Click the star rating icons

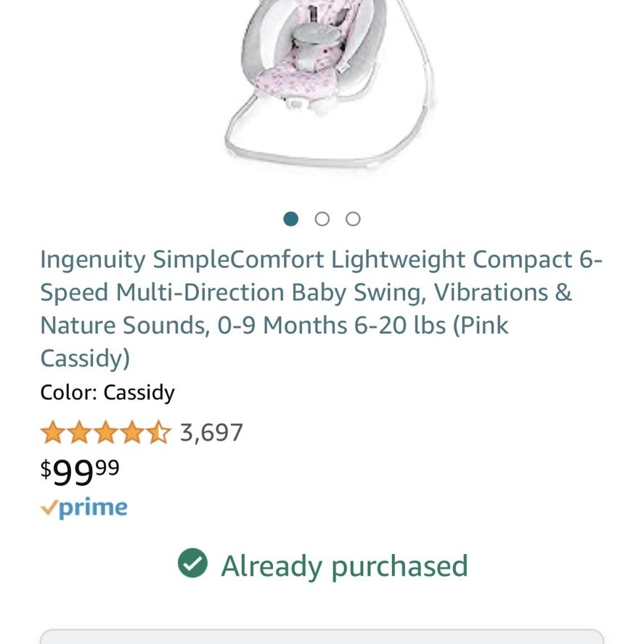click(105, 432)
